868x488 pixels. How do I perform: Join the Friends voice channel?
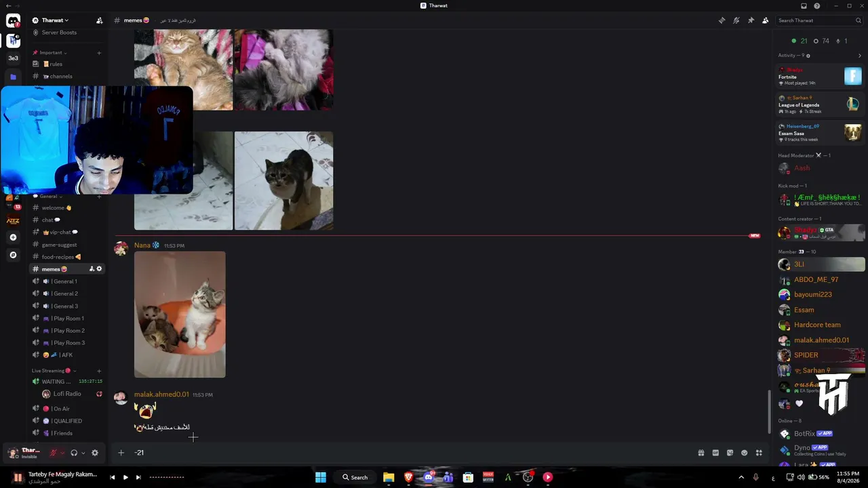pyautogui.click(x=67, y=433)
